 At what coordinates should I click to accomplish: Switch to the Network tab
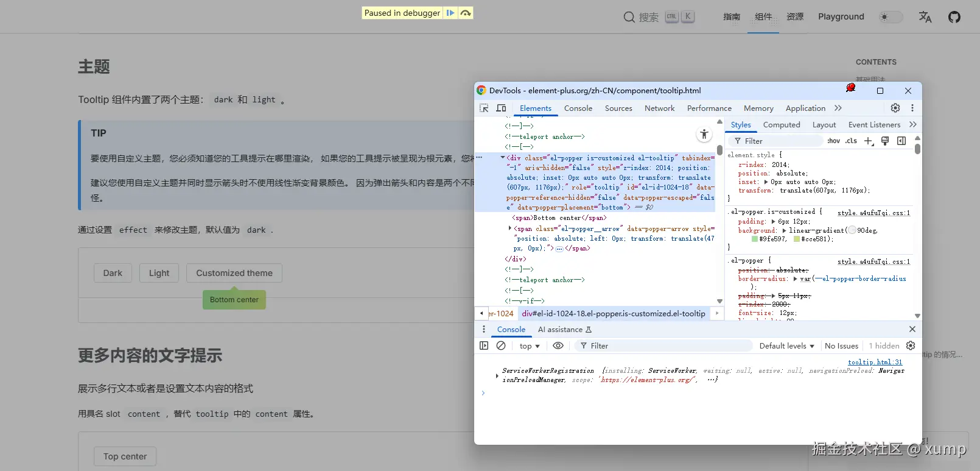[x=659, y=108]
